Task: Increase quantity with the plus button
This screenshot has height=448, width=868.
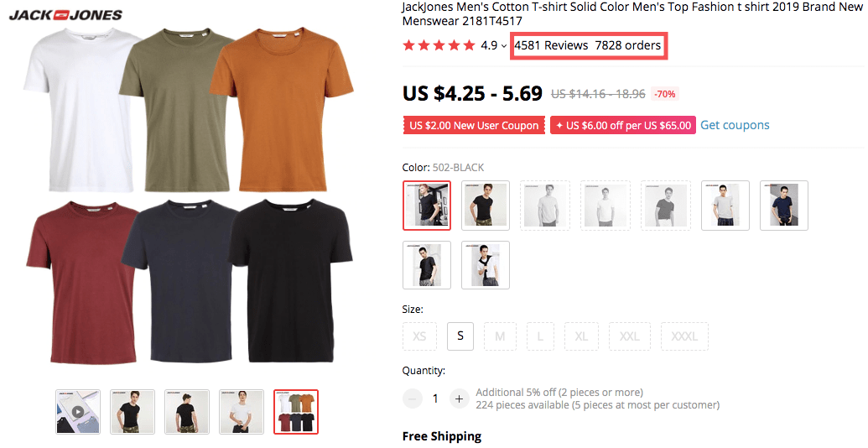Action: 458,399
